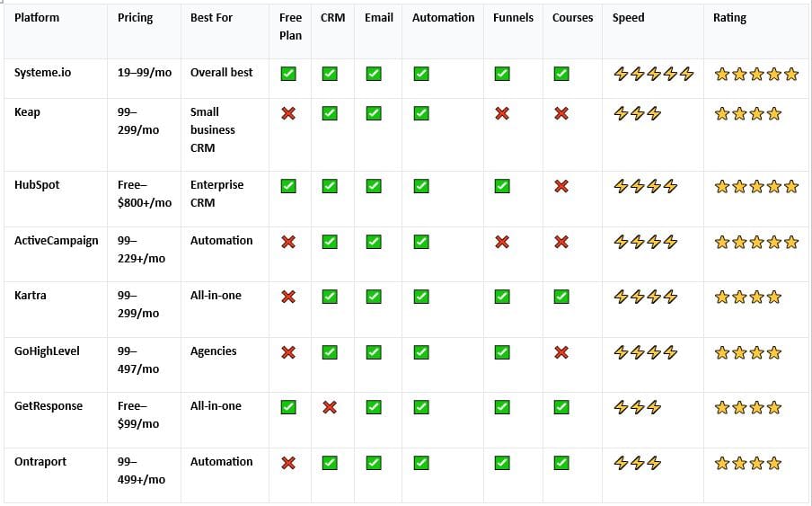Click Keap's red X under Free Plan
812x506 pixels.
coord(288,114)
